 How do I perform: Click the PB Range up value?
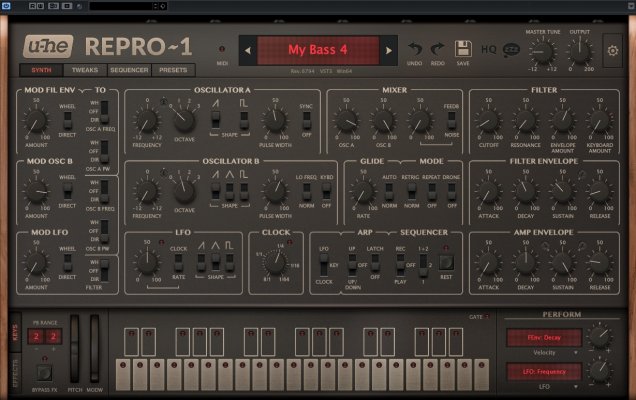click(53, 337)
